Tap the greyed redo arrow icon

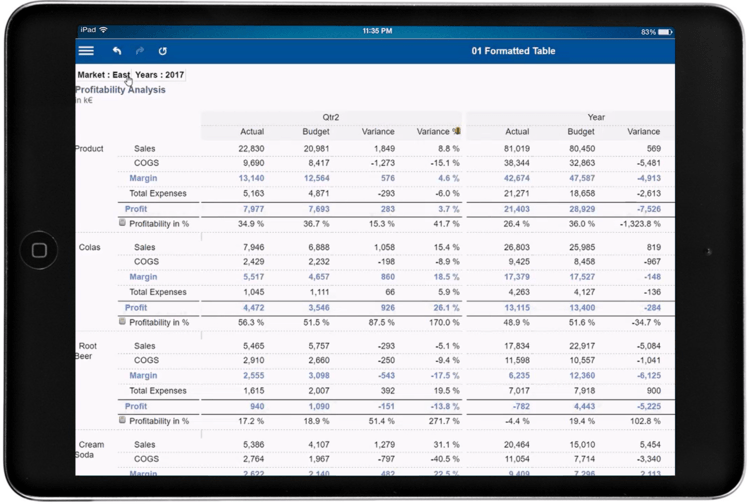140,51
